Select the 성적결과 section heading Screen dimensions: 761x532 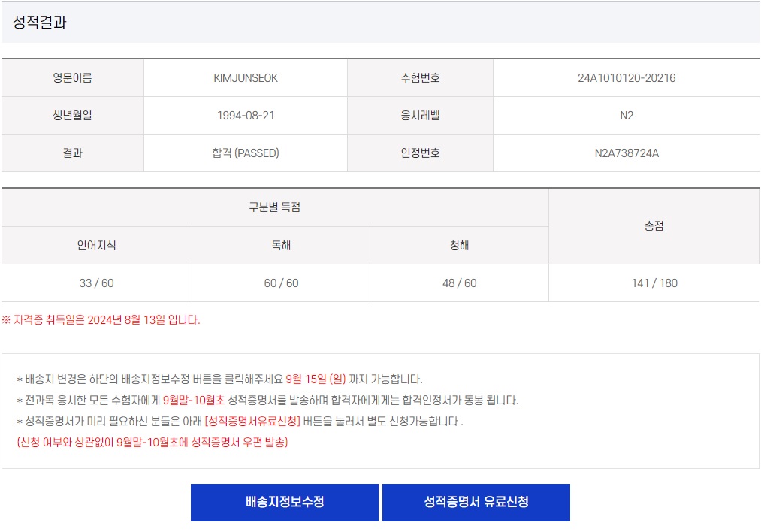(x=40, y=23)
